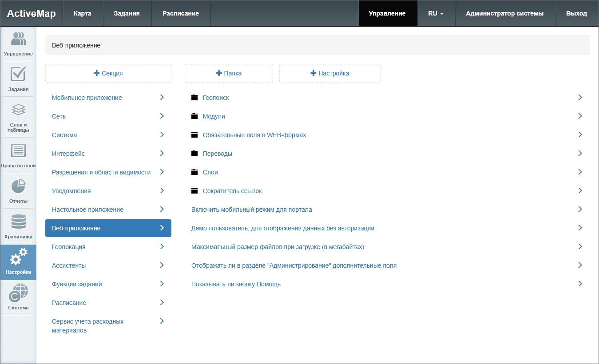
Task: Click Выход to log out
Action: 576,13
